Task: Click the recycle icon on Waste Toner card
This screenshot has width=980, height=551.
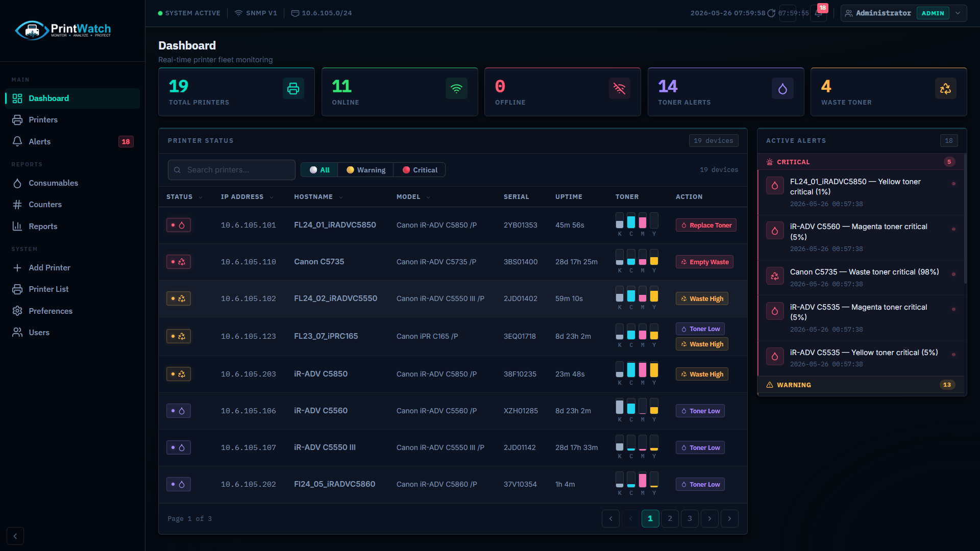Action: (x=945, y=89)
